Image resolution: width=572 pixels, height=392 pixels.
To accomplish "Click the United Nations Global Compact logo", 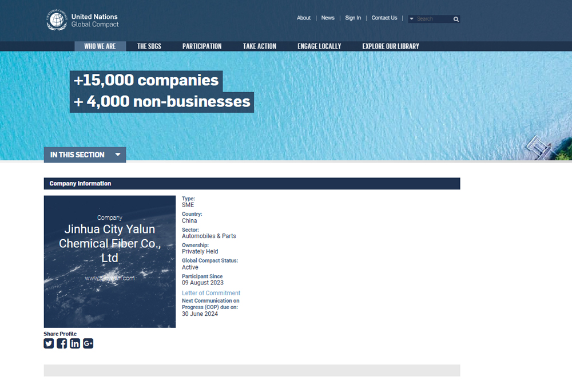I will pyautogui.click(x=83, y=21).
